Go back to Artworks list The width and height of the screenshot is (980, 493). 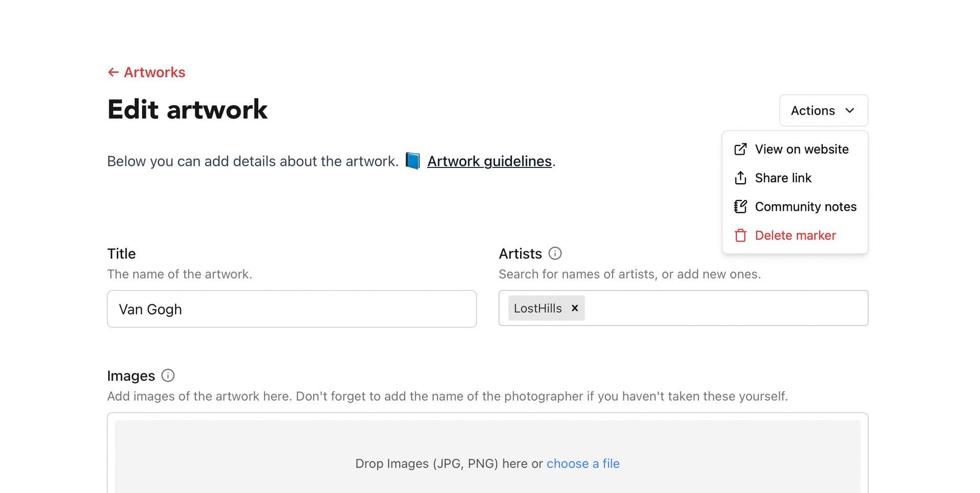[154, 72]
